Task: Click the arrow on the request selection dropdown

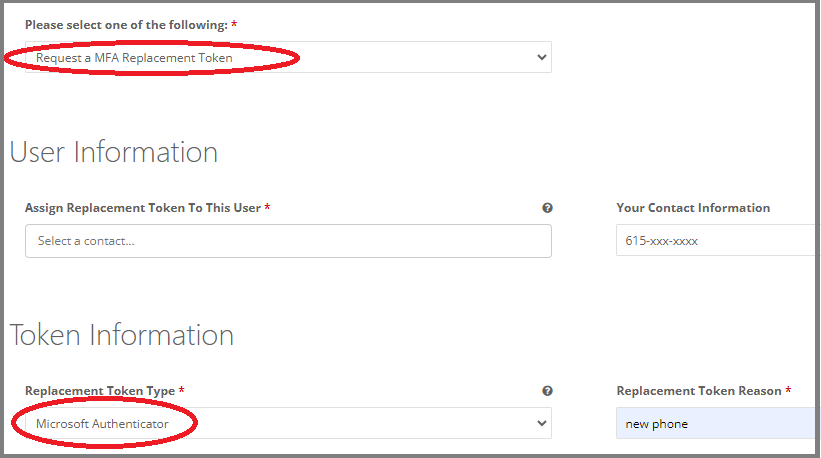Action: [x=542, y=58]
